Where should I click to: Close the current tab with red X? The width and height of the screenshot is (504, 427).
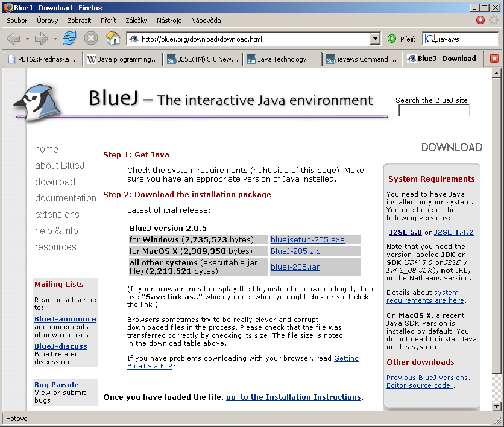tap(494, 59)
